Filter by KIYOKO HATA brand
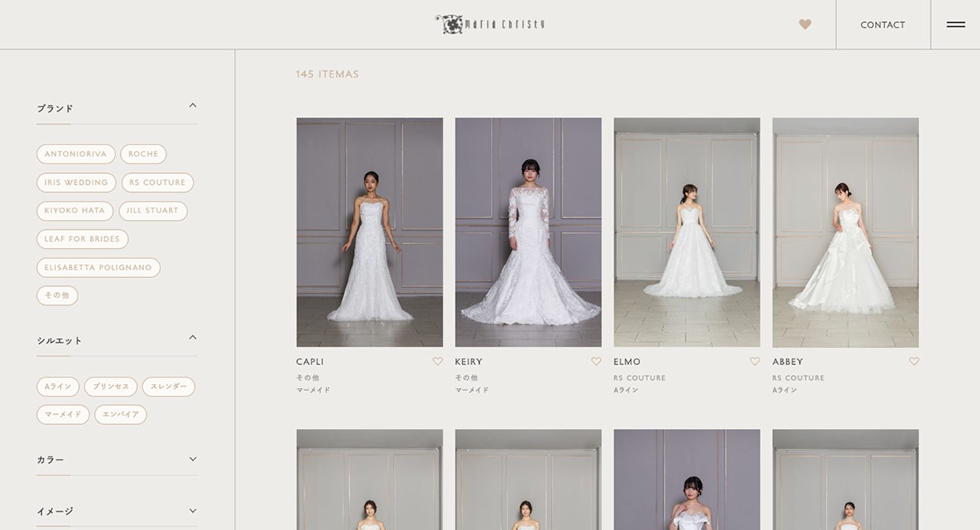The height and width of the screenshot is (530, 980). coord(74,211)
